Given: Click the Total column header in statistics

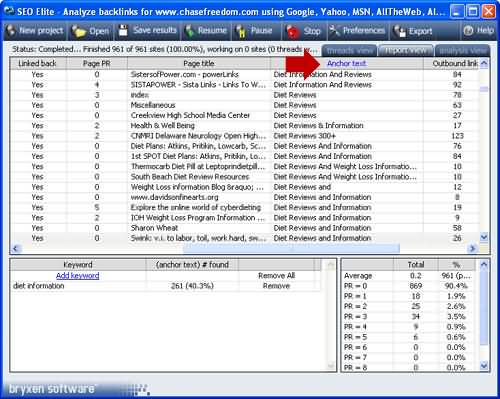Looking at the screenshot, I should [416, 265].
